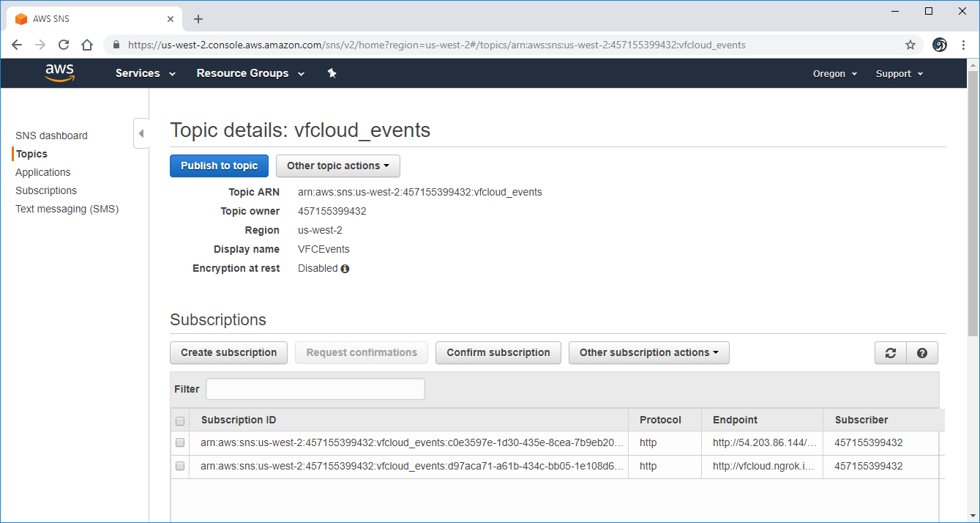Open Other subscription actions dropdown
The image size is (980, 523).
click(x=649, y=353)
